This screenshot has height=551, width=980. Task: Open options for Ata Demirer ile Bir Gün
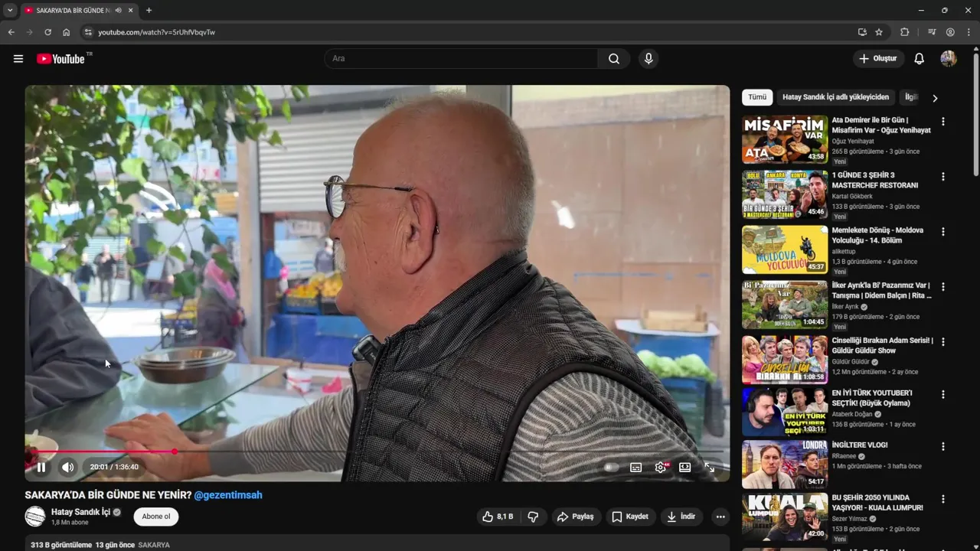click(x=943, y=122)
